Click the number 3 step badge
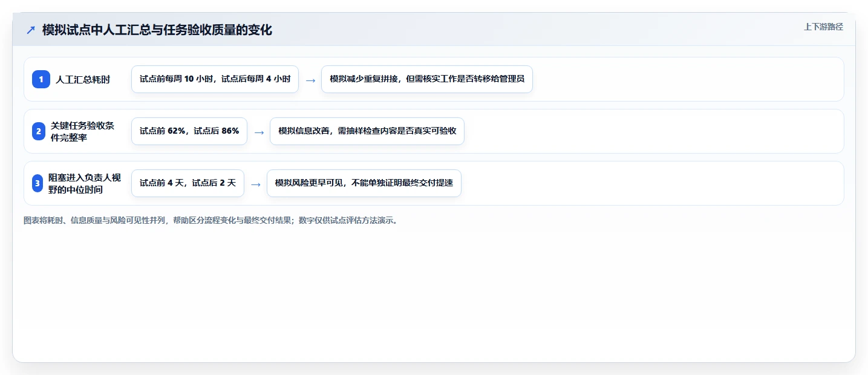The width and height of the screenshot is (868, 375). 38,183
